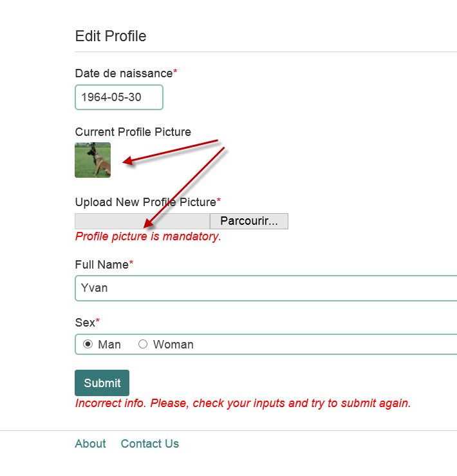This screenshot has height=476, width=457.
Task: Click the Date de naissance input field
Action: (119, 97)
